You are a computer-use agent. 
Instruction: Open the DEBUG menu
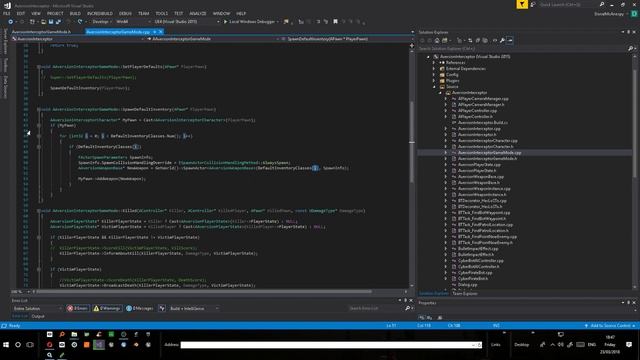(125, 13)
